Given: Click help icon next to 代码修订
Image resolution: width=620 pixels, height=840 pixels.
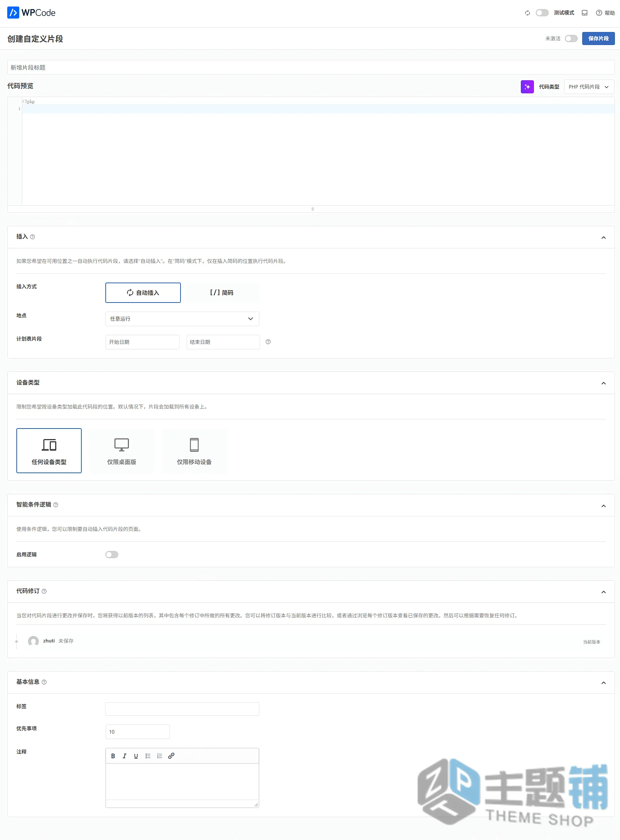Looking at the screenshot, I should pos(44,591).
